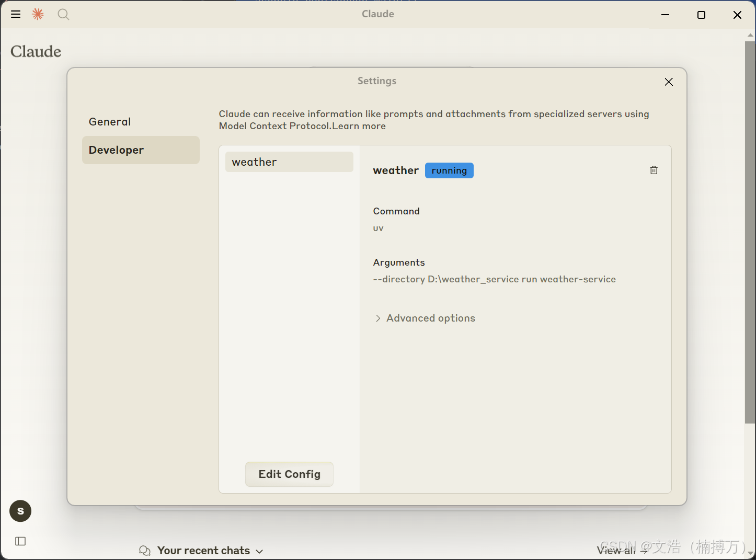Click the Command label

click(396, 211)
